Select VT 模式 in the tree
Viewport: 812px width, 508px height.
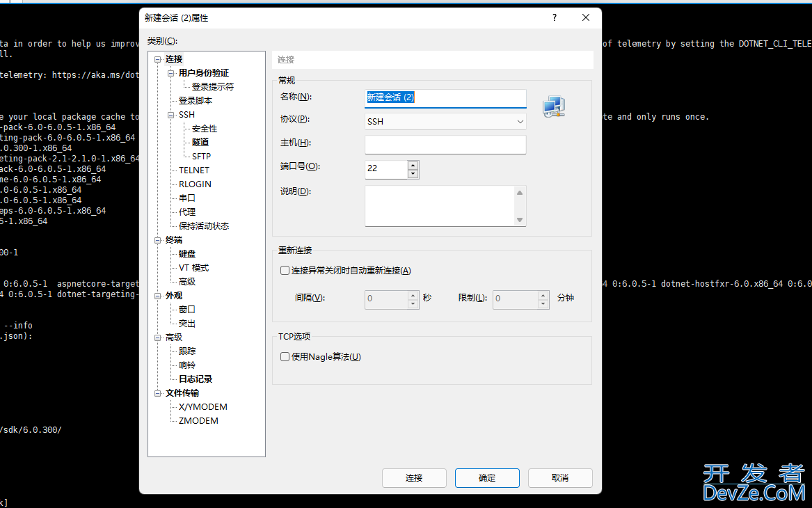[x=193, y=268]
